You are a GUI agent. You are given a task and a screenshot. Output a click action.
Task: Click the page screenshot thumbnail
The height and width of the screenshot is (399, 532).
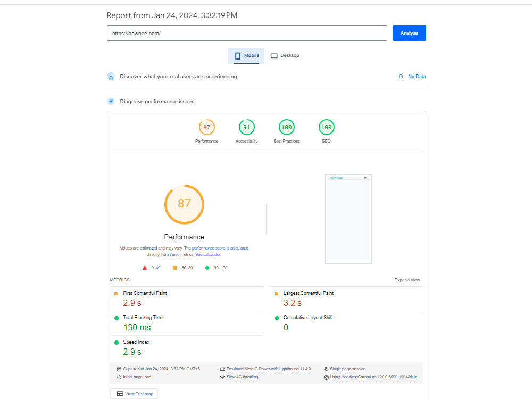coord(348,219)
